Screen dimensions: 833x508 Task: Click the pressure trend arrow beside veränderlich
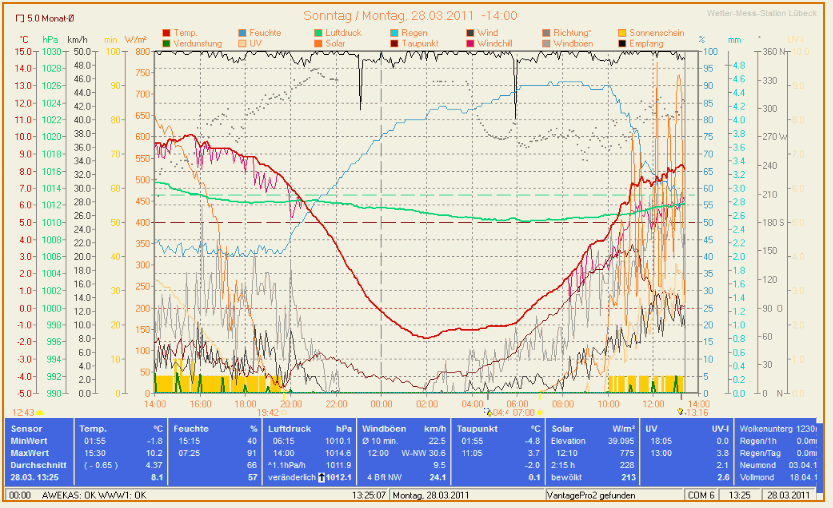322,478
